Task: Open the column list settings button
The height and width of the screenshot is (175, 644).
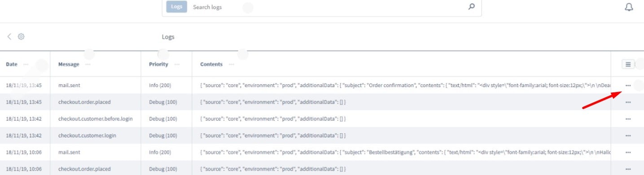Action: pos(628,64)
